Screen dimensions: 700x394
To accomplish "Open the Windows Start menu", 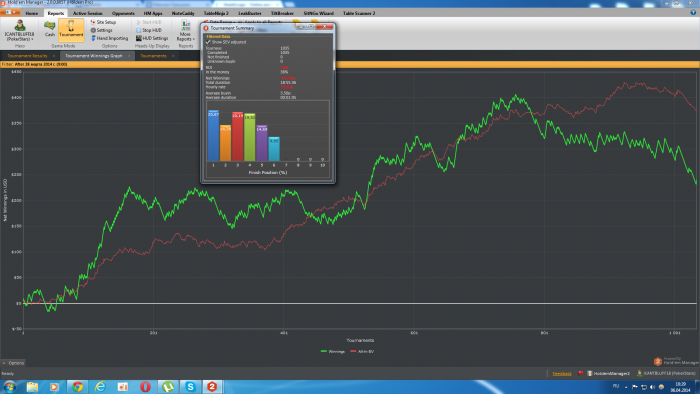I will point(9,387).
